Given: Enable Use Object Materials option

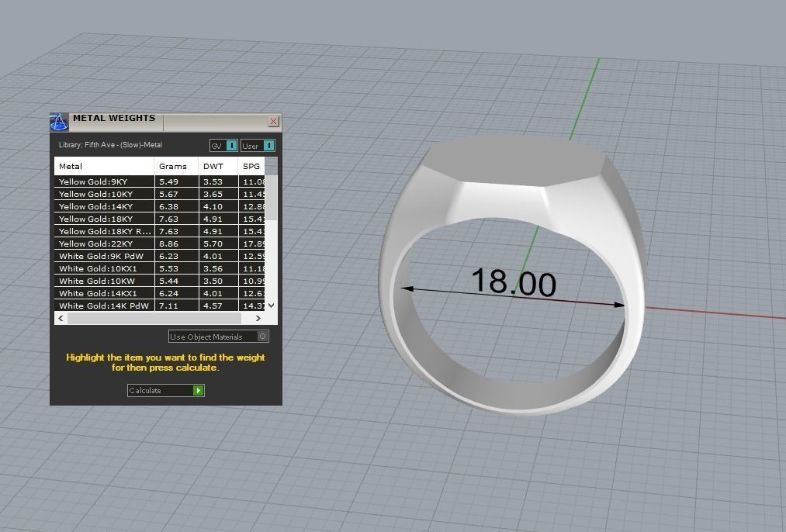Looking at the screenshot, I should [219, 337].
